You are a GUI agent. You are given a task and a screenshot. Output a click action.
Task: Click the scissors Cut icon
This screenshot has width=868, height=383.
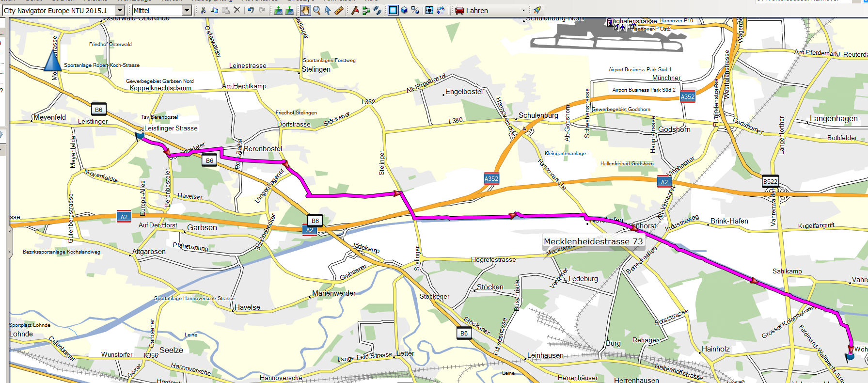[x=203, y=10]
